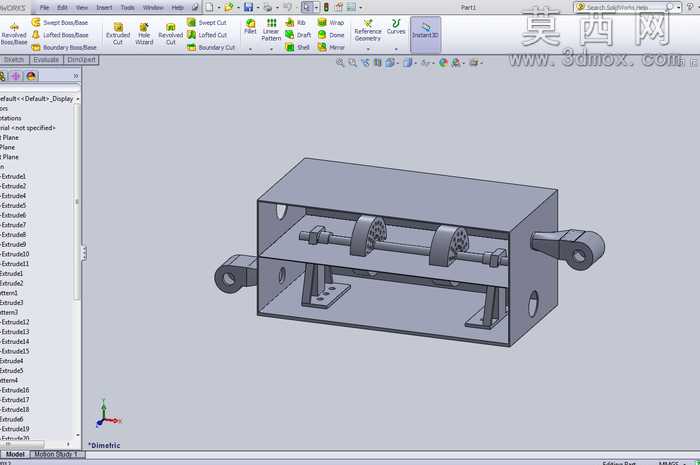Add a Rib feature
Screen dimensions: 700x465
[x=296, y=22]
